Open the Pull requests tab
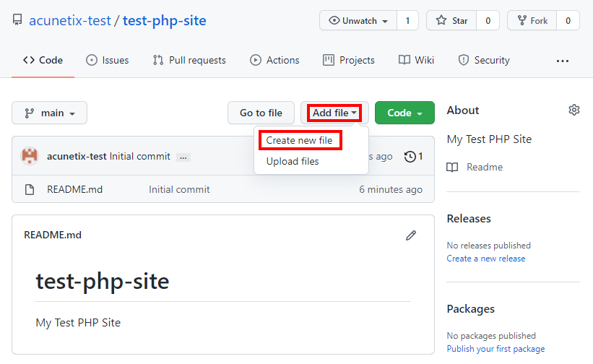The height and width of the screenshot is (364, 593). pyautogui.click(x=189, y=60)
